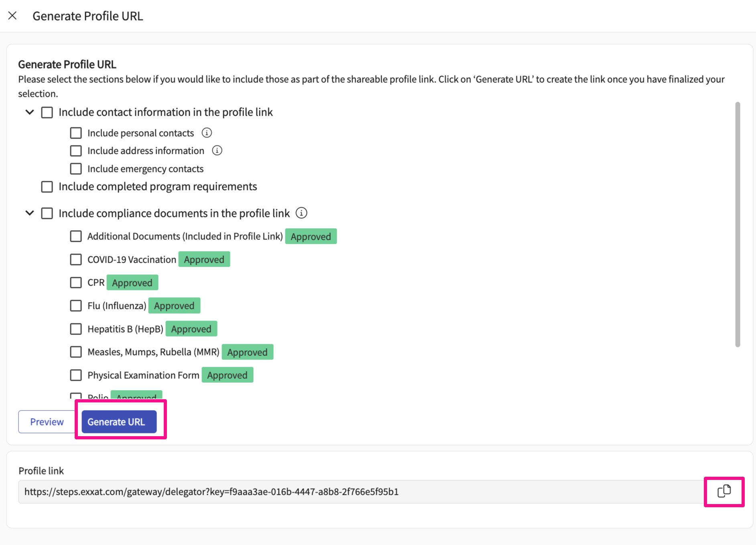Enable include contact information checkbox
The image size is (756, 545).
pyautogui.click(x=47, y=112)
